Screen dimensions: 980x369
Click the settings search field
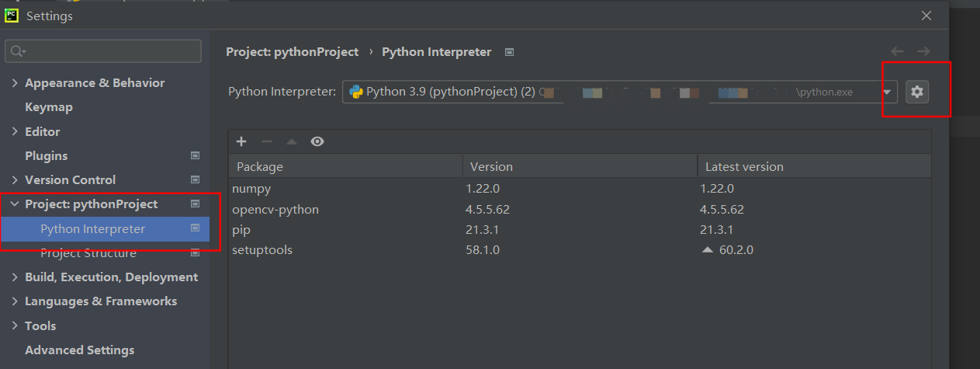click(x=109, y=51)
